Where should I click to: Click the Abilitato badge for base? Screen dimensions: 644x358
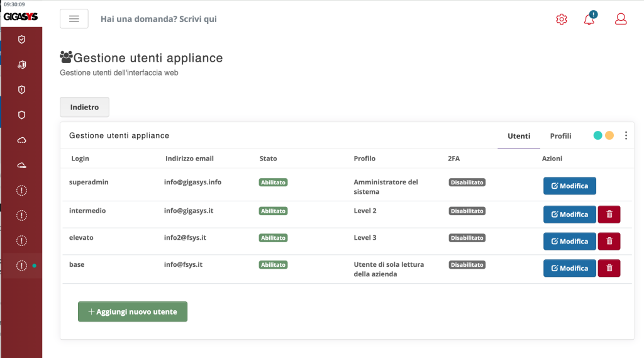tap(273, 265)
